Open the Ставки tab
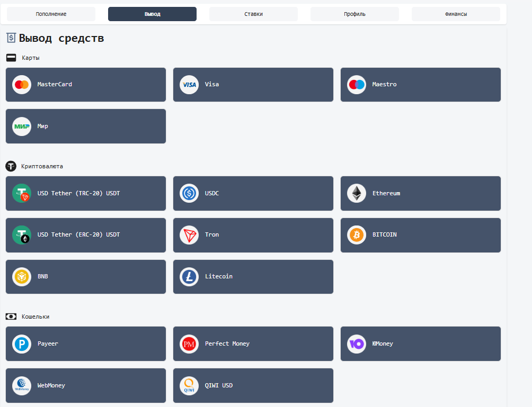 click(x=253, y=14)
